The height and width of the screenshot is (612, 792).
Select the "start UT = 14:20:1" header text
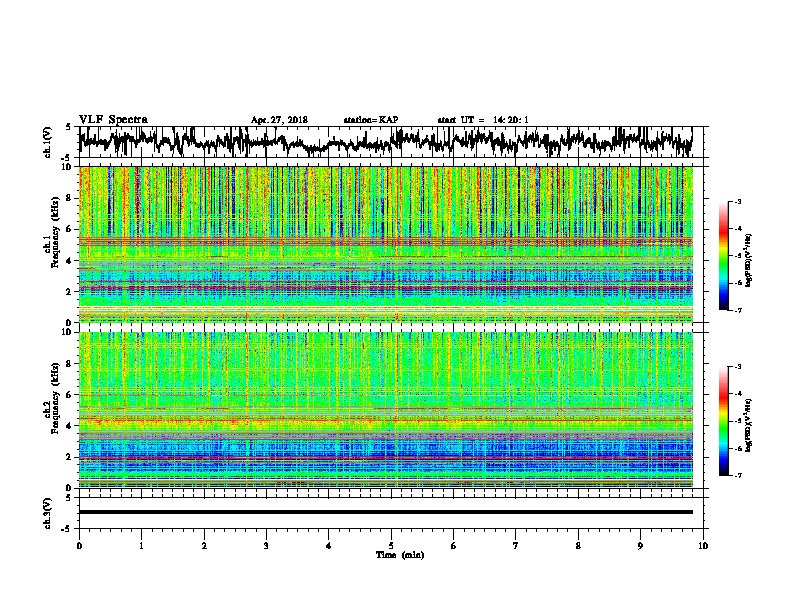pos(483,120)
